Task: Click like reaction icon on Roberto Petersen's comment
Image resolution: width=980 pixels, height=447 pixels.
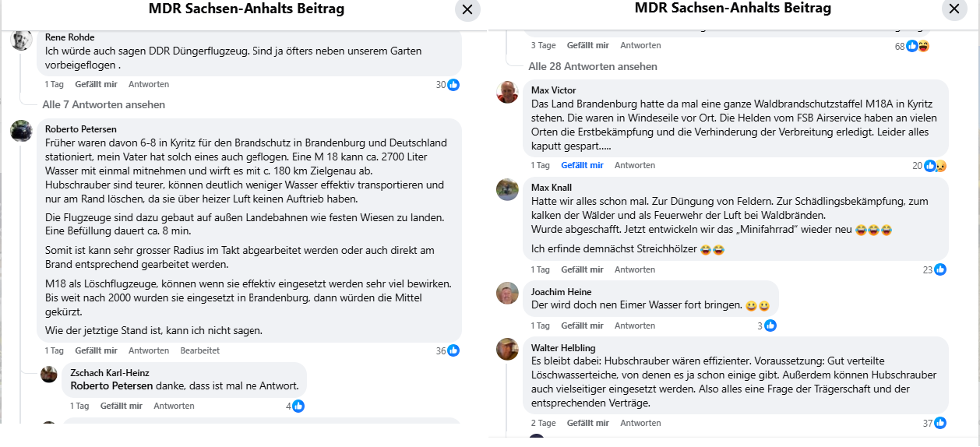Action: [453, 351]
